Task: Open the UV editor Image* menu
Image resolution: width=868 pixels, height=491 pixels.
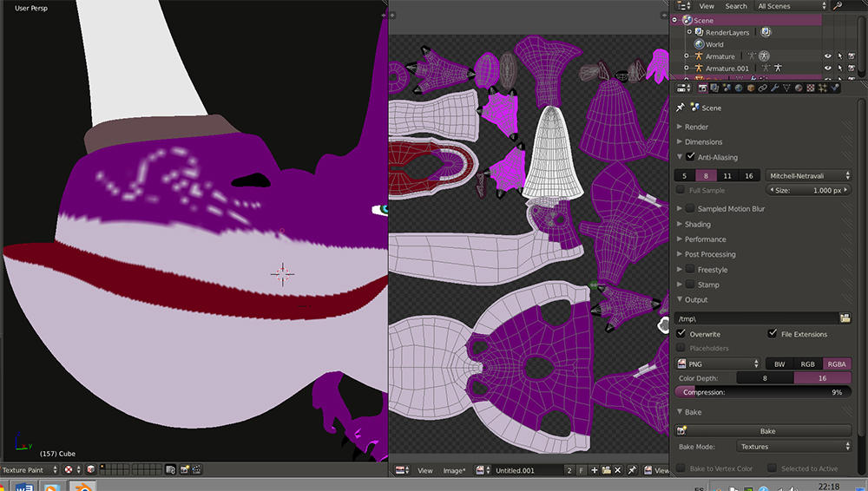Action: (454, 470)
